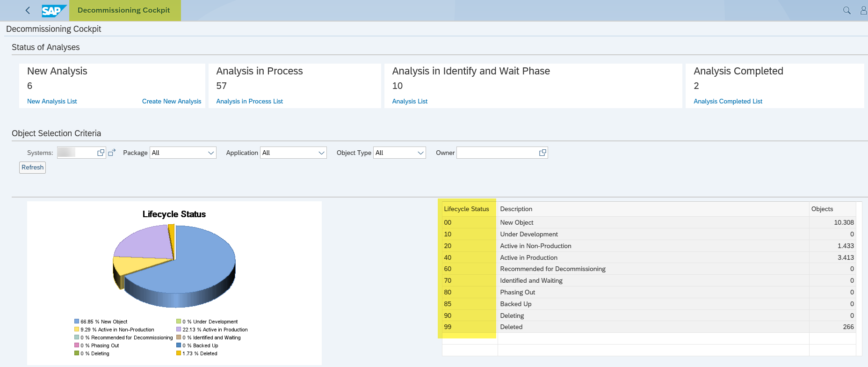The image size is (868, 367).
Task: Open the Decommissioning Cockpit header tab
Action: pos(124,10)
